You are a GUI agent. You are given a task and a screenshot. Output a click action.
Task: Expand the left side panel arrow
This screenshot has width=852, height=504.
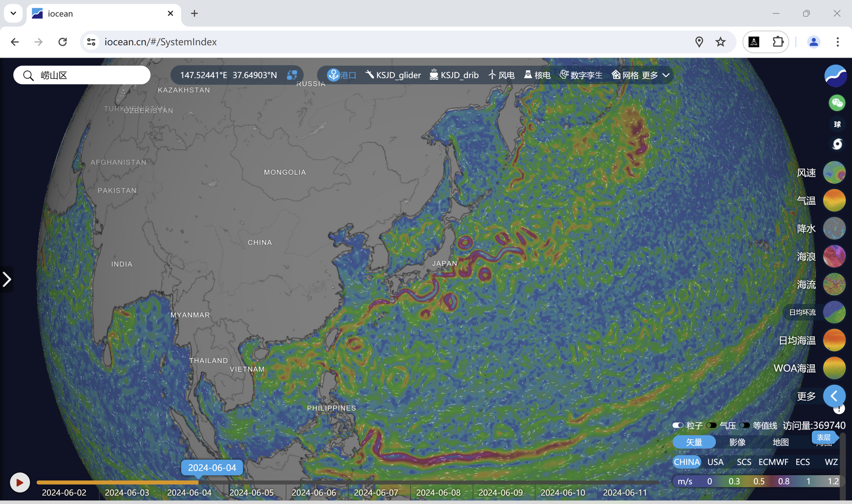pos(6,279)
